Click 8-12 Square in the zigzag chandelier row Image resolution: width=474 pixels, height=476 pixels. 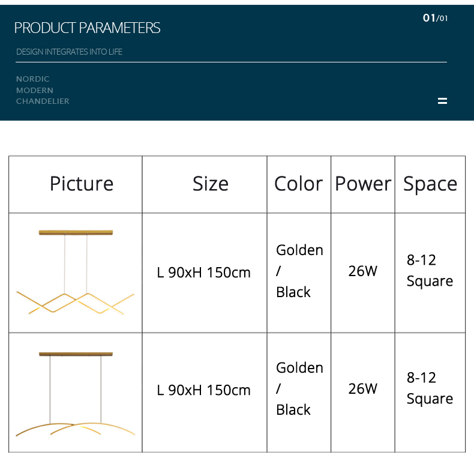430,271
